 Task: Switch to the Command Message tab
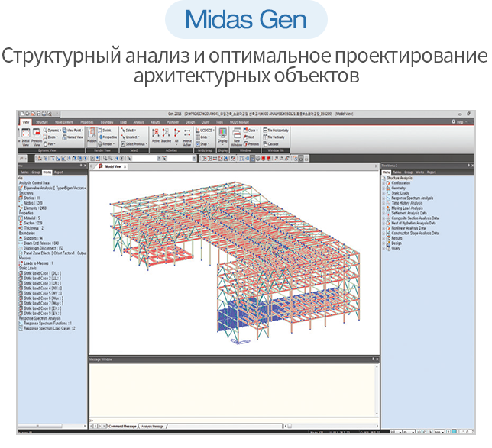click(123, 427)
